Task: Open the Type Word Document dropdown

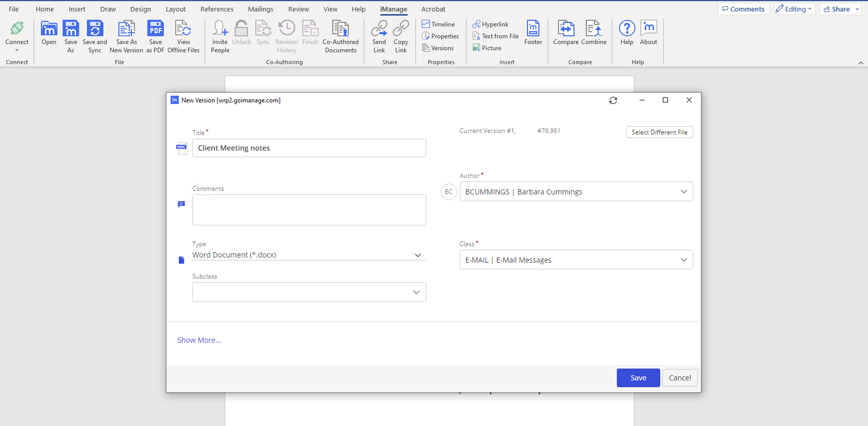Action: coord(417,255)
